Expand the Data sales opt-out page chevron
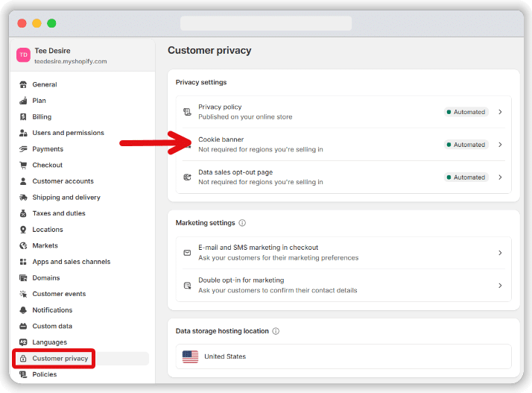 click(x=500, y=177)
